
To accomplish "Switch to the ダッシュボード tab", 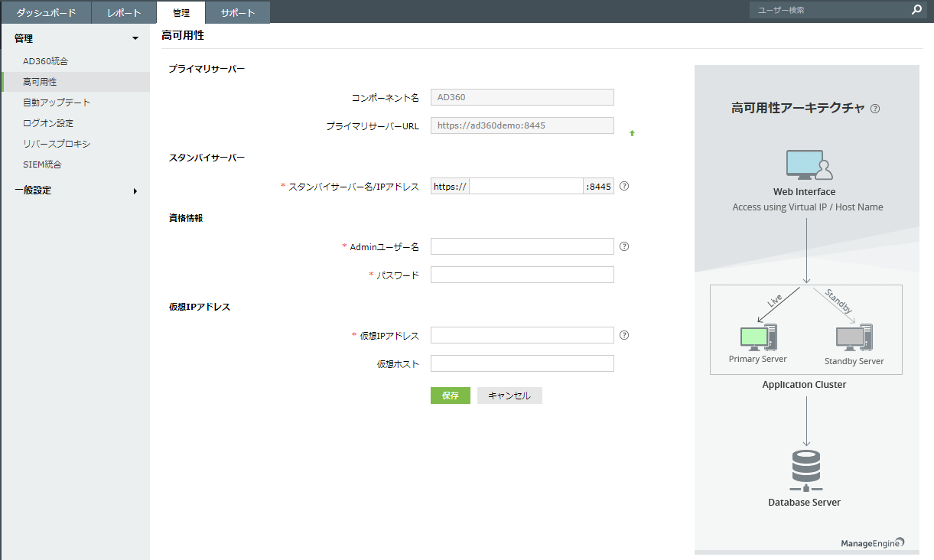I will (46, 12).
